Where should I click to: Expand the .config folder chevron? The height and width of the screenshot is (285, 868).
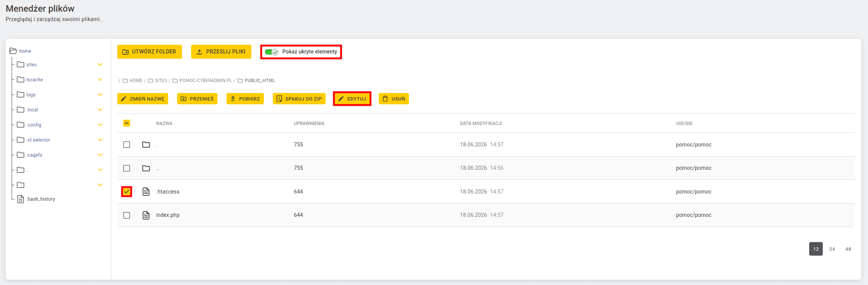pyautogui.click(x=100, y=125)
